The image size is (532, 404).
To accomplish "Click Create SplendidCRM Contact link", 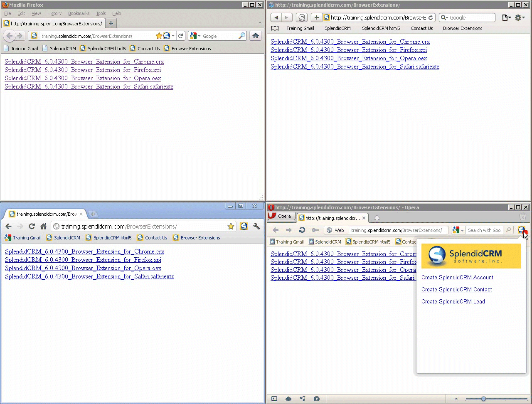I will [x=456, y=290].
